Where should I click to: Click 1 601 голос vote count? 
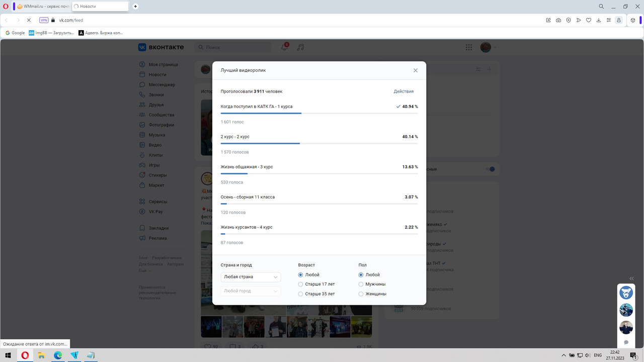[x=232, y=122]
